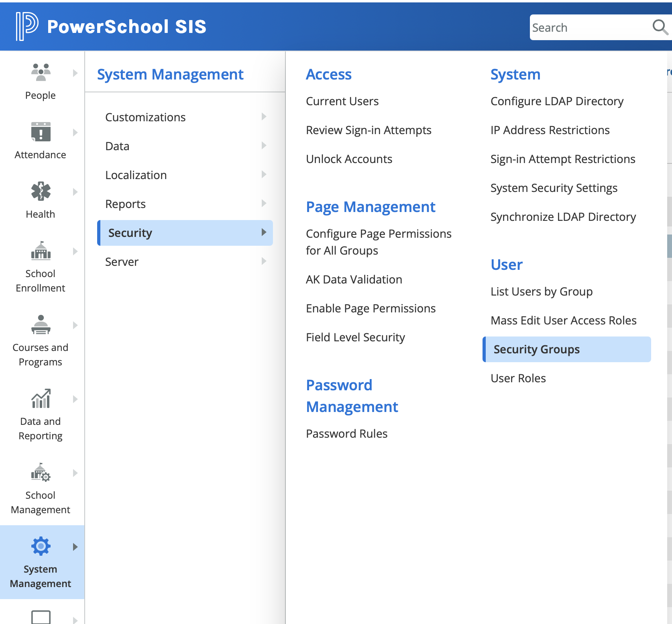Viewport: 672px width, 624px height.
Task: Select the System Management gear icon
Action: click(41, 546)
